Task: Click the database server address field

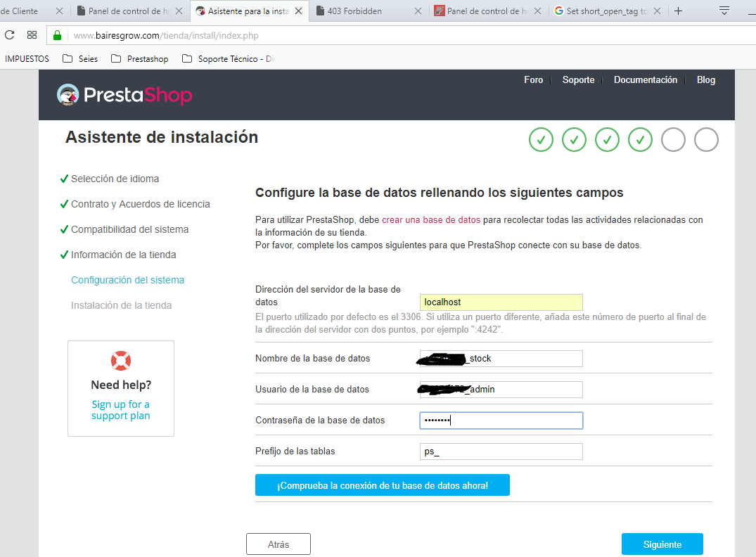Action: [501, 302]
